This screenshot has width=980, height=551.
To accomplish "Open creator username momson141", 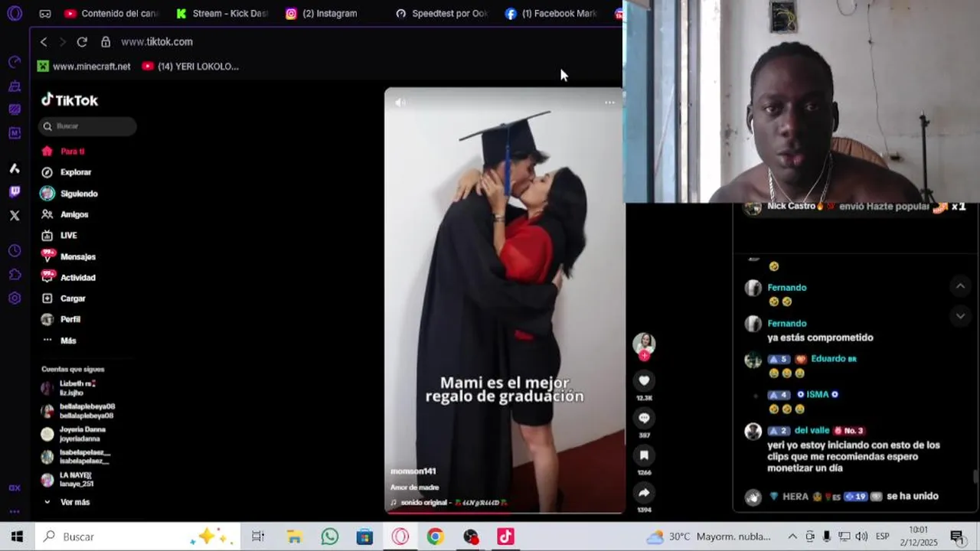I will point(413,471).
